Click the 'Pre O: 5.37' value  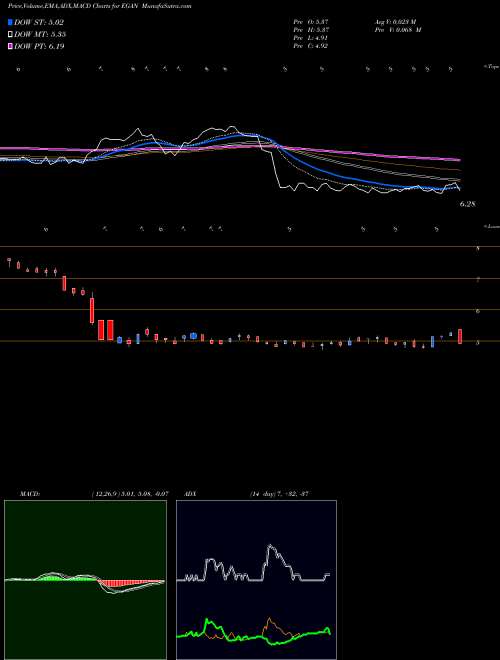[x=311, y=22]
